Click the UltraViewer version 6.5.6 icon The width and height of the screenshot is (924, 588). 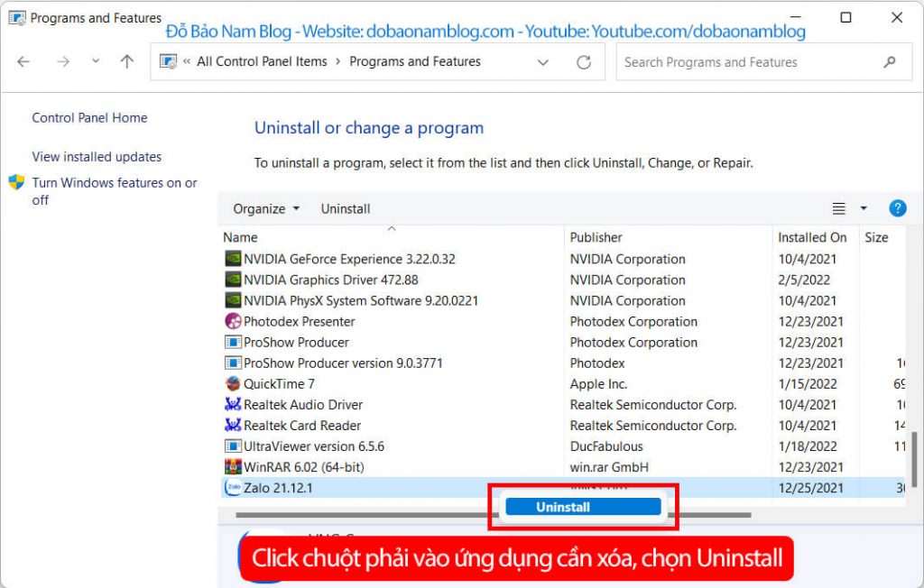click(x=233, y=446)
